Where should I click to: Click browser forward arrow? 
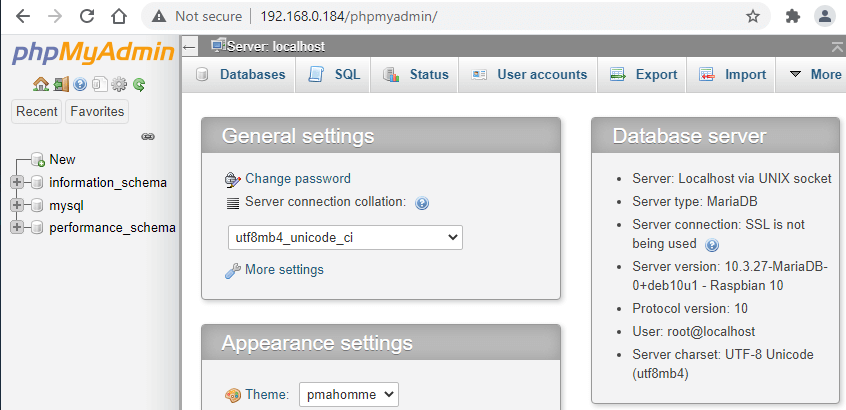point(54,16)
